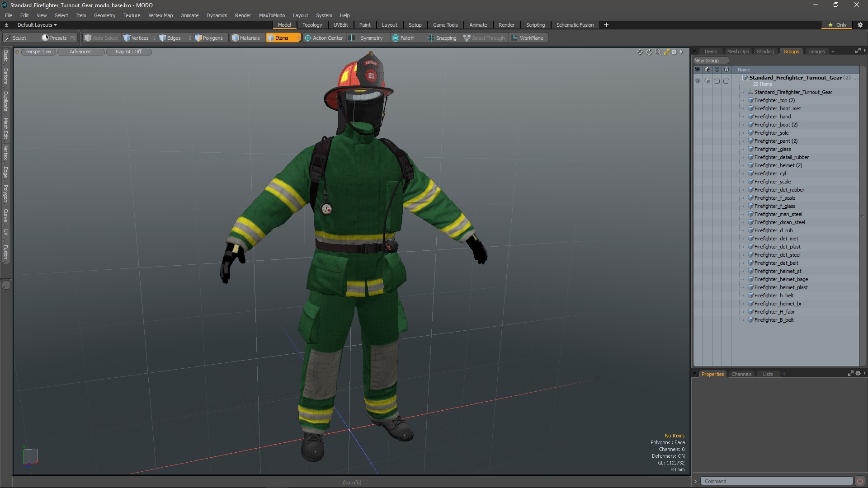Image resolution: width=868 pixels, height=488 pixels.
Task: Toggle visibility eye for Standard_Firefighter_Turnout_Gear group
Action: [x=698, y=81]
